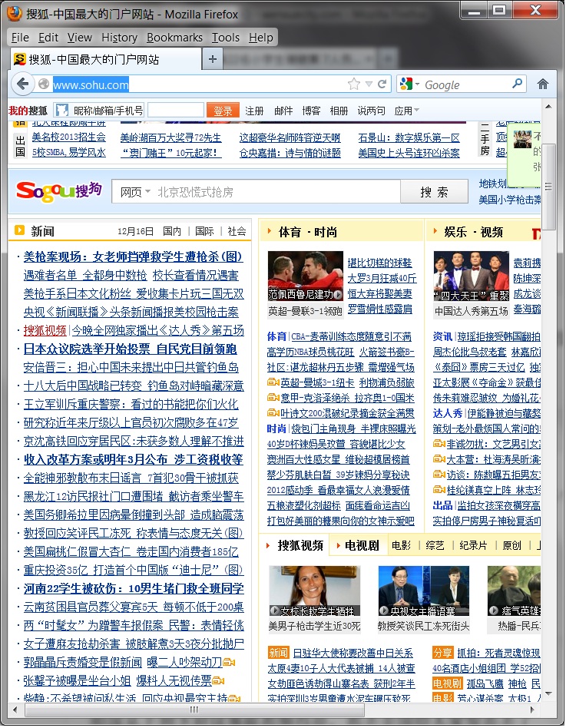Select the 搜狐-中国最大的门户网站 tab
This screenshot has height=728, width=566.
pyautogui.click(x=105, y=59)
